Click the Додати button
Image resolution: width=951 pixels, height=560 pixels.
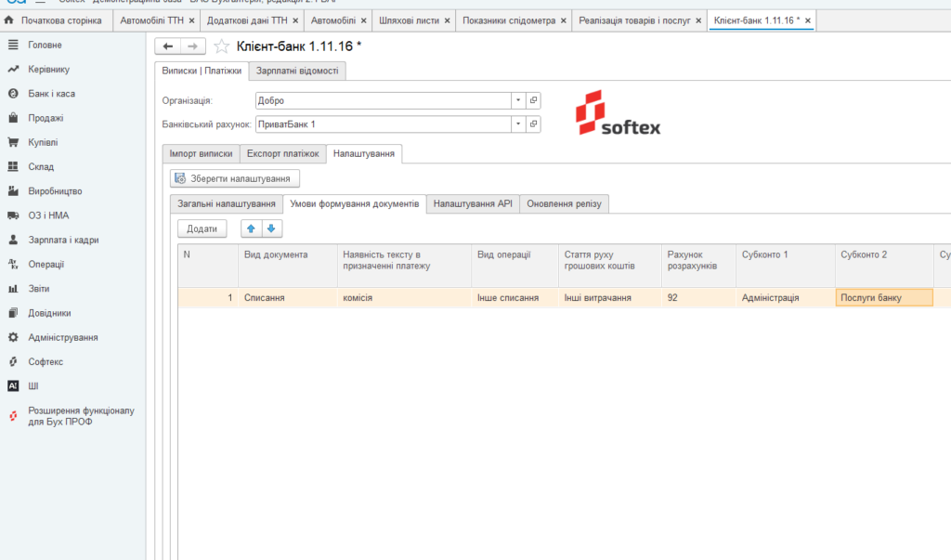[x=202, y=228]
